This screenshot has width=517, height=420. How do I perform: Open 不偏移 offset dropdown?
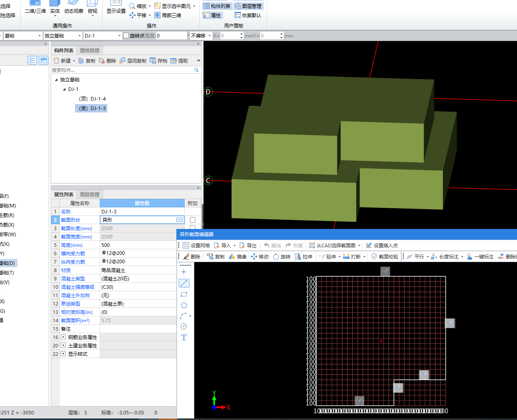pos(209,35)
